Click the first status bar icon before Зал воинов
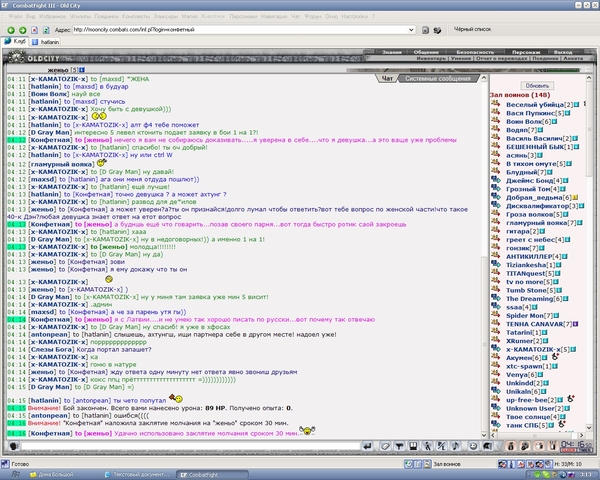The width and height of the screenshot is (600, 480). pos(408,464)
